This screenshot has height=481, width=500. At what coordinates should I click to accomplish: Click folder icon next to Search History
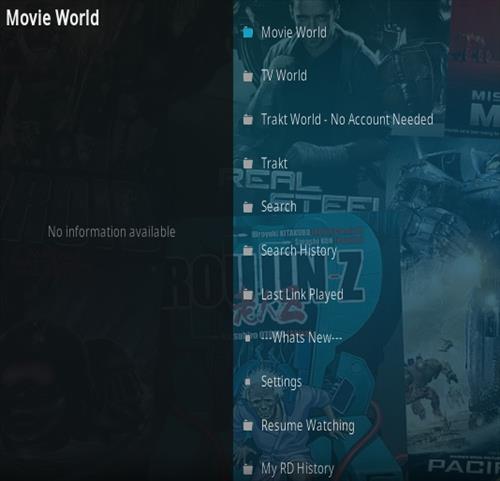click(x=248, y=250)
